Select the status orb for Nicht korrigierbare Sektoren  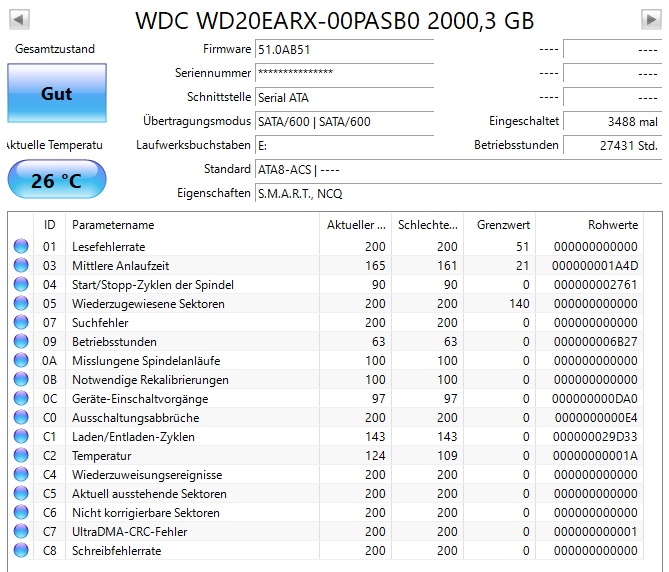(21, 512)
